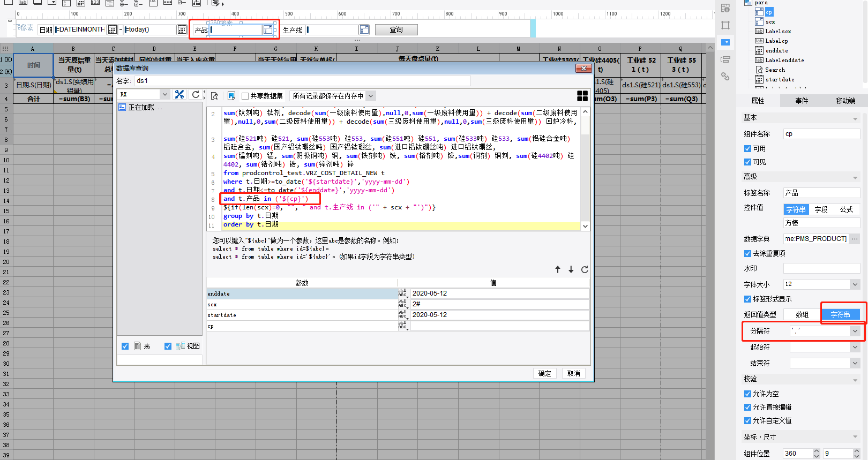This screenshot has width=868, height=460.
Task: Switch to the 事件 tab
Action: [802, 101]
